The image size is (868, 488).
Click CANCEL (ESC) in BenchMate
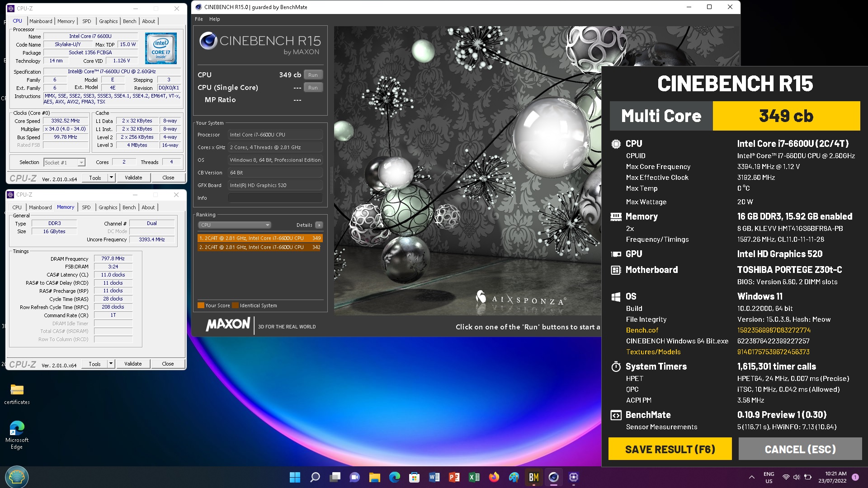[800, 449]
